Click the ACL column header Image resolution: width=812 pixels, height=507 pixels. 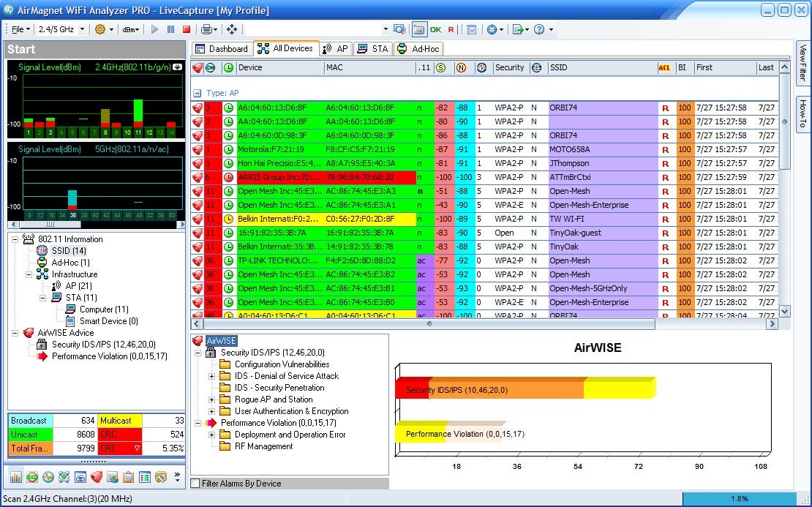(x=664, y=67)
